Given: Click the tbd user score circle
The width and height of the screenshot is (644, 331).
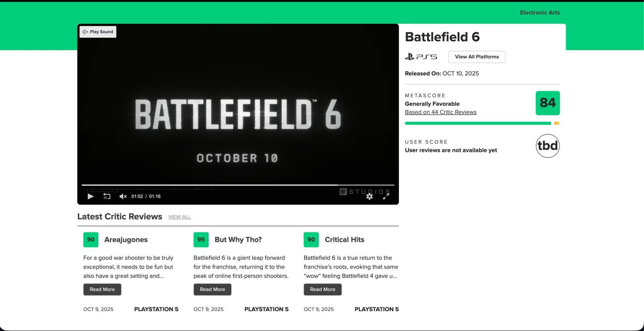Looking at the screenshot, I should click(547, 146).
